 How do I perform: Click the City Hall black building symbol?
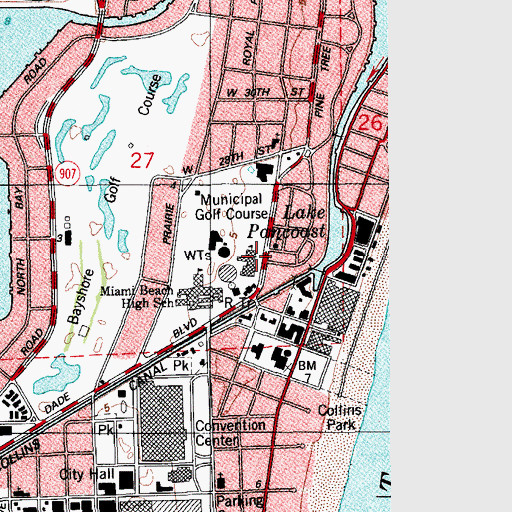point(127,480)
